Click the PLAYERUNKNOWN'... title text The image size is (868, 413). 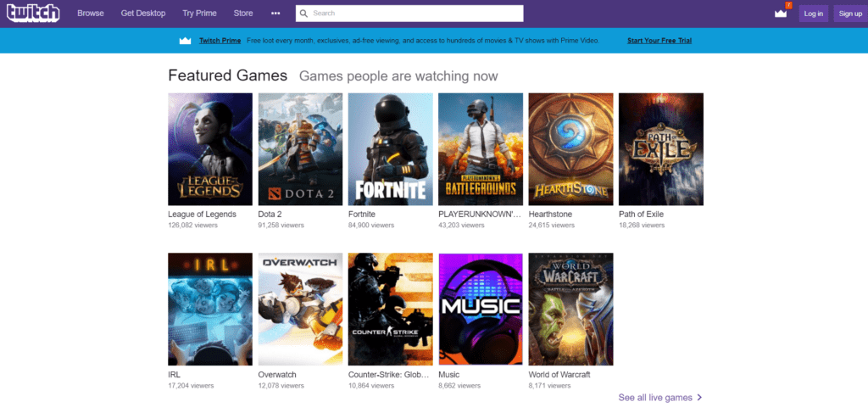(x=480, y=215)
